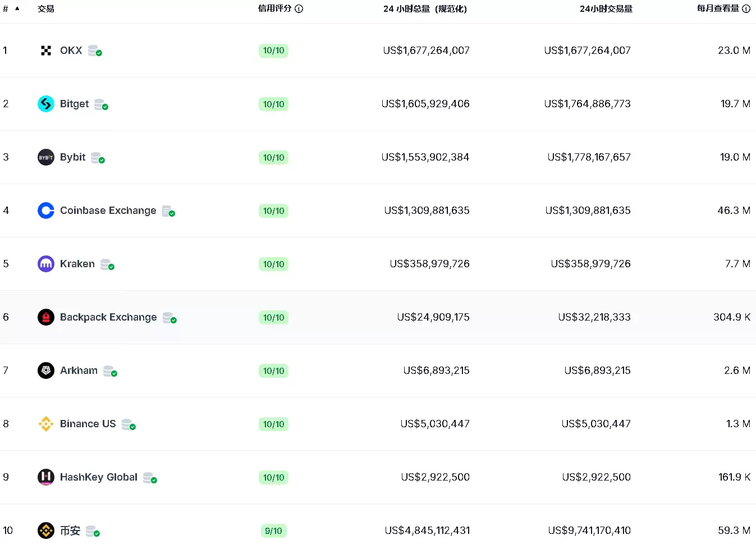Open the Binance US exchange link

click(88, 424)
